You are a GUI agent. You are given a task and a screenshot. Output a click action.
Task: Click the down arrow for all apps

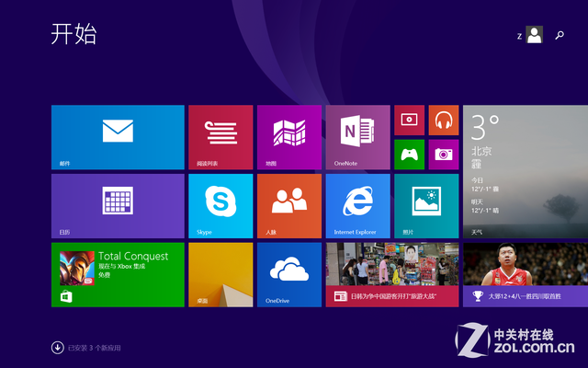(57, 348)
